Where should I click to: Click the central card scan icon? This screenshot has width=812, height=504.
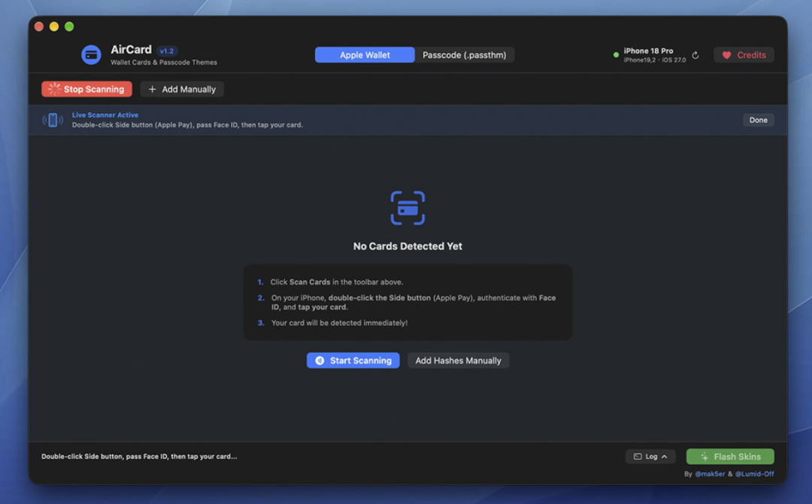(408, 208)
